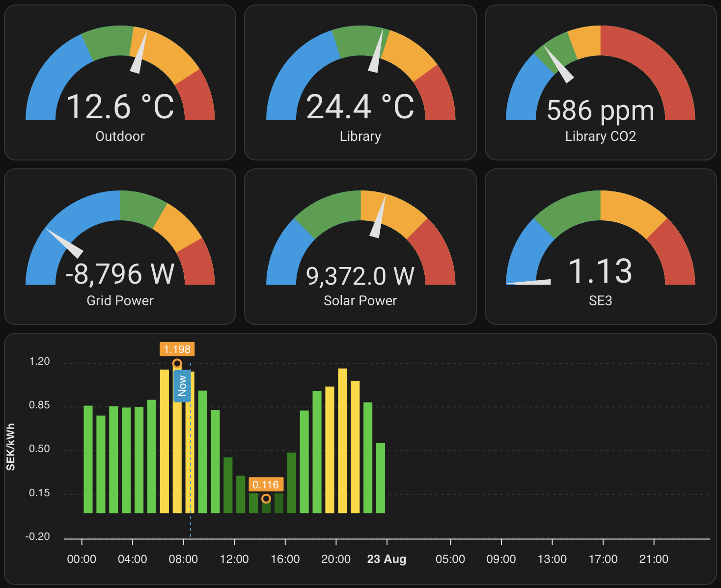Click the needle on the Grid Power gauge
721x588 pixels.
66,244
